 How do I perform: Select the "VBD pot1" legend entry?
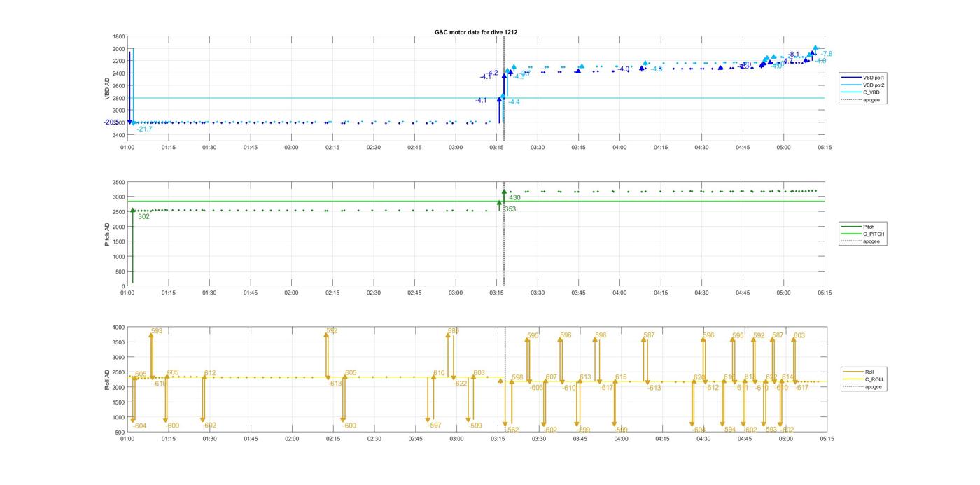(x=873, y=77)
